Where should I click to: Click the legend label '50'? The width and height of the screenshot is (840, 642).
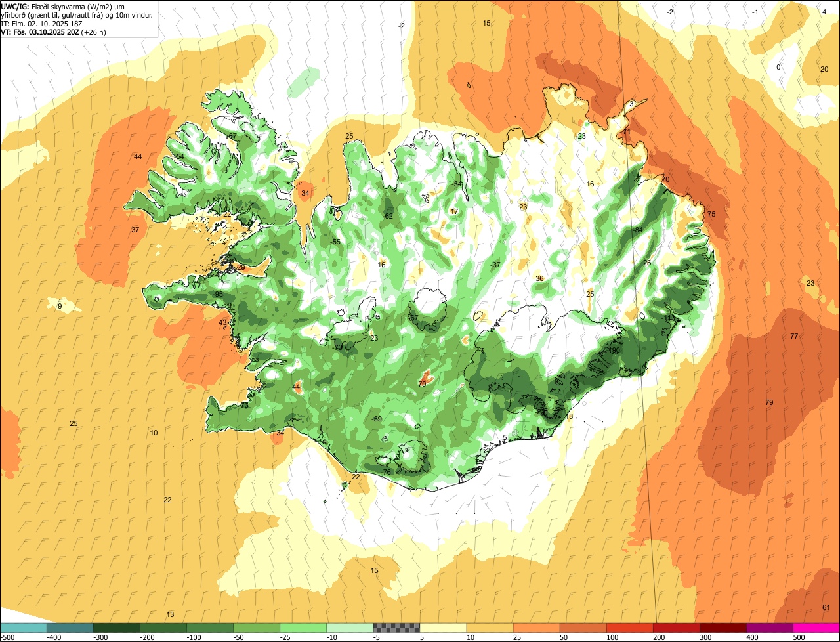pyautogui.click(x=564, y=637)
